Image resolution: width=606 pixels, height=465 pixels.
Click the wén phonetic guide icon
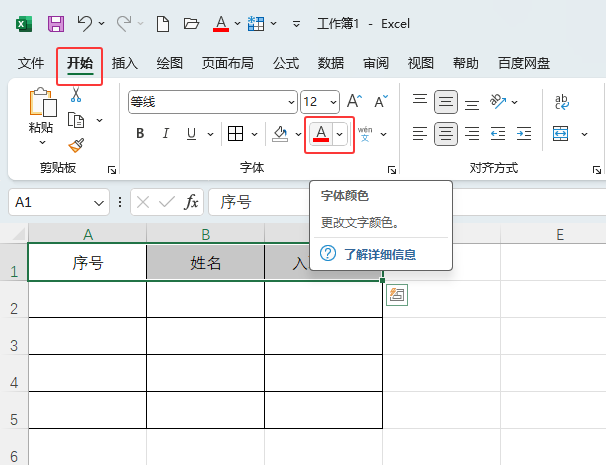coord(365,134)
